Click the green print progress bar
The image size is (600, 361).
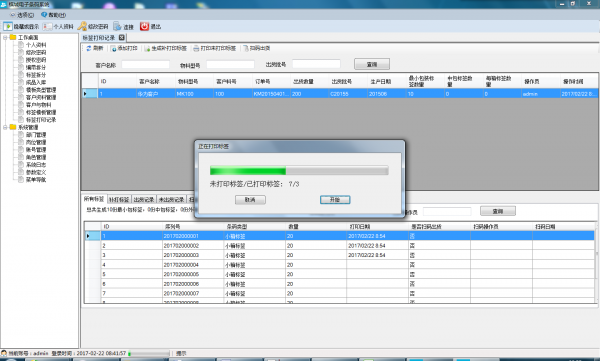coord(299,170)
